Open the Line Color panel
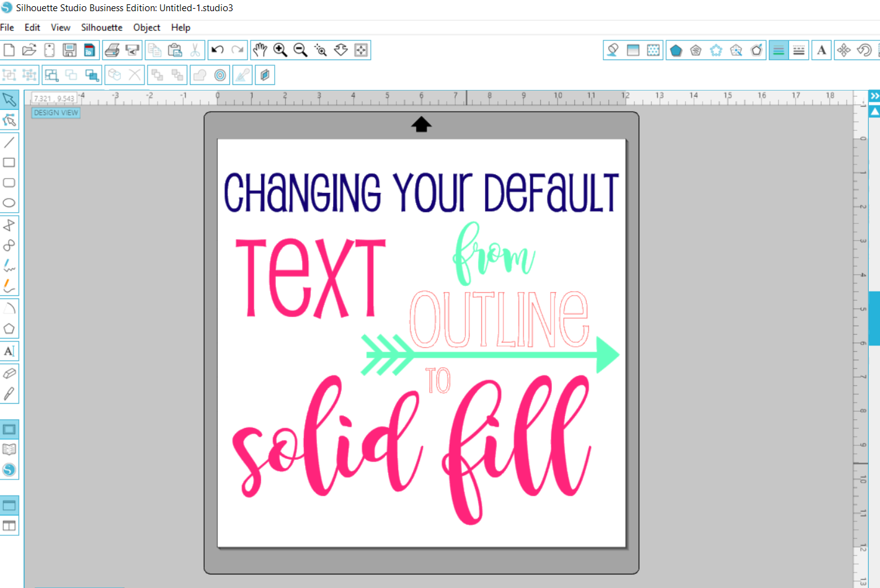Viewport: 880px width, 588px height. click(x=779, y=50)
